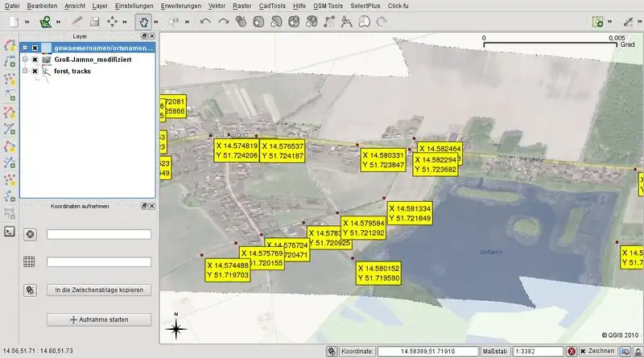Close the Layer panel
The height and width of the screenshot is (358, 644).
[151, 37]
